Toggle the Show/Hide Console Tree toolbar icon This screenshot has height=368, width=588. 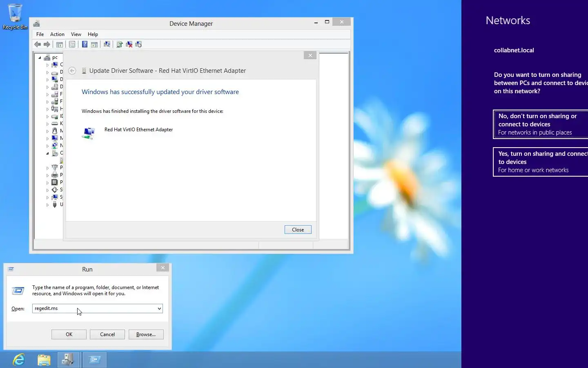tap(60, 44)
